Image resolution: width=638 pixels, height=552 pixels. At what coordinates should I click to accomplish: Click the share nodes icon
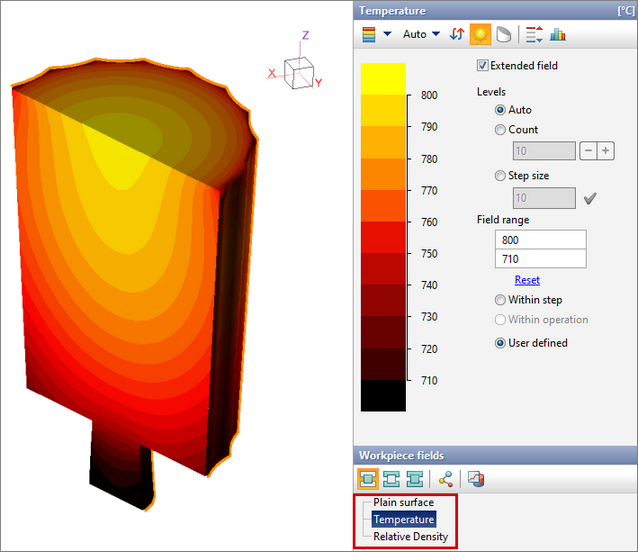click(446, 480)
